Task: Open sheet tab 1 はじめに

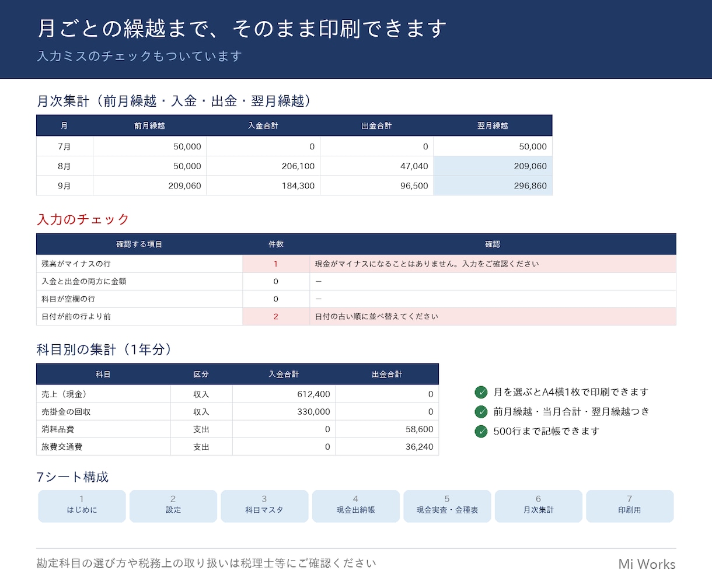Action: (82, 506)
